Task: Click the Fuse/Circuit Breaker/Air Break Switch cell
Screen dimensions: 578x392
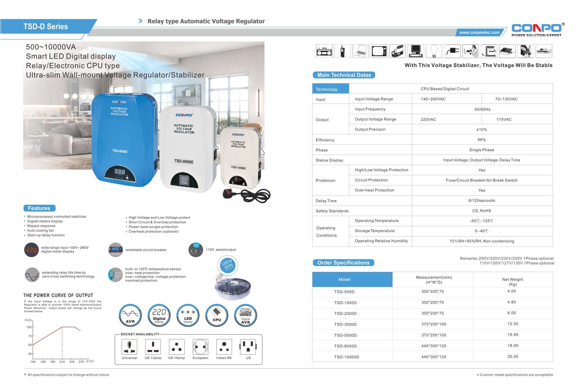Action: click(482, 180)
